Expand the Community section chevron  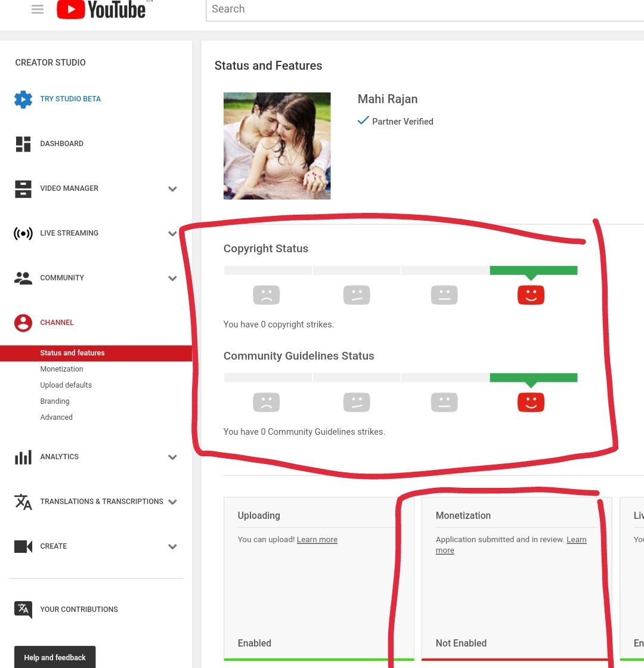[x=172, y=278]
